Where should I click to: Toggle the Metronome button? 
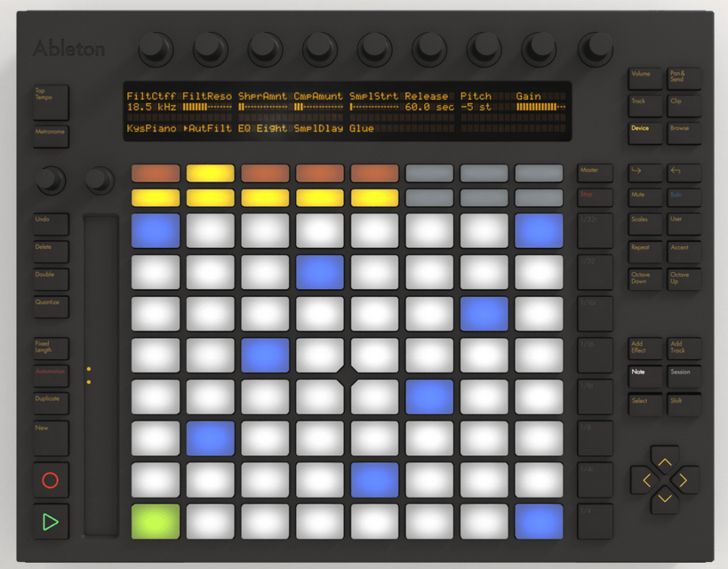coord(51,135)
